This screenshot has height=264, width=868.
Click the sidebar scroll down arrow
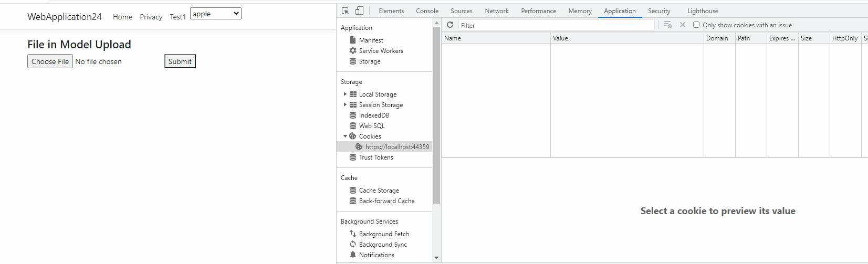[436, 258]
